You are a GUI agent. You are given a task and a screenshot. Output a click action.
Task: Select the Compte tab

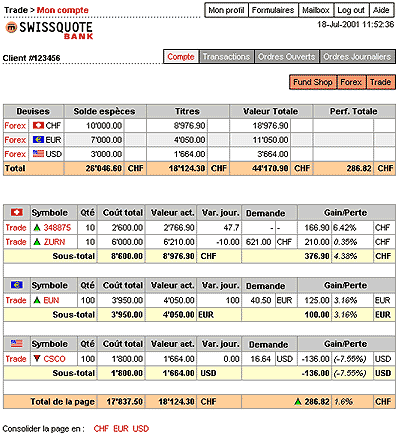[x=181, y=57]
